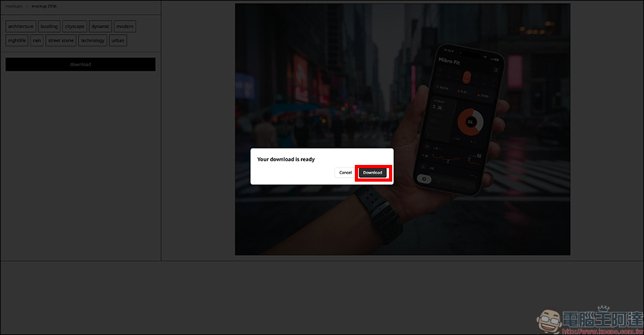Click the "Your download is ready" heading
Screen dimensions: 644x335
tap(286, 158)
